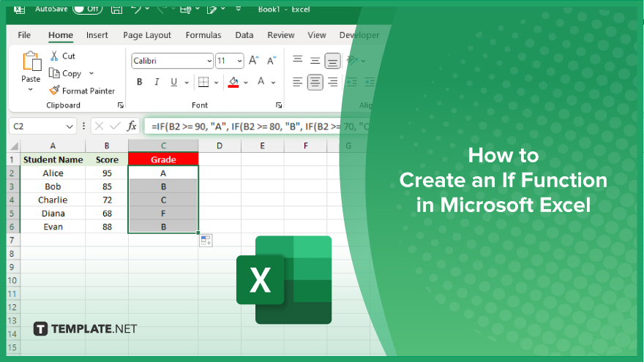644x362 pixels.
Task: Open Font settings dialog launcher
Action: (279, 105)
